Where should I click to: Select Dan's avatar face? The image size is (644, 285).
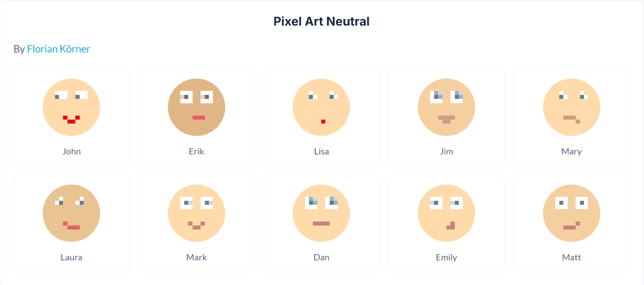click(x=321, y=213)
